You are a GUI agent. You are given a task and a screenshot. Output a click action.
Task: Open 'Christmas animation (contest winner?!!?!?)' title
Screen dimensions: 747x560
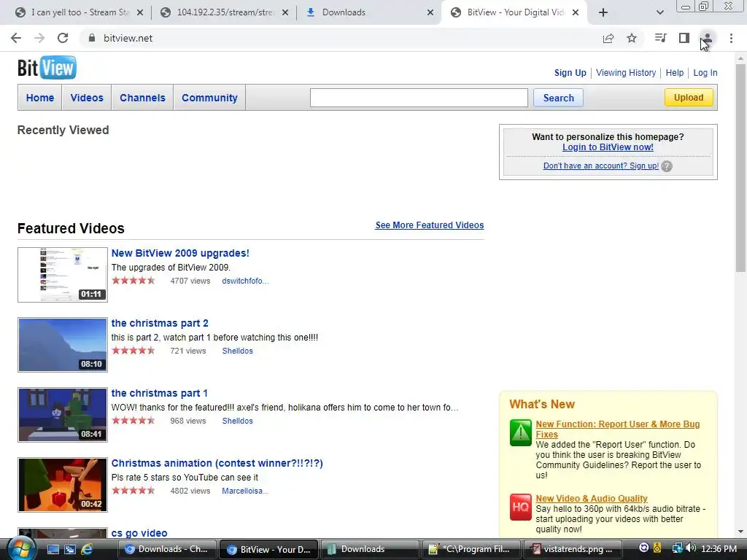pyautogui.click(x=217, y=463)
